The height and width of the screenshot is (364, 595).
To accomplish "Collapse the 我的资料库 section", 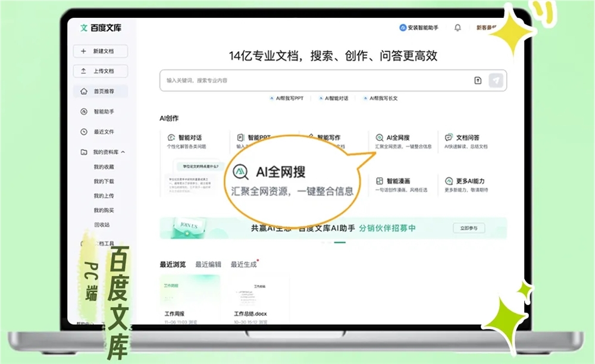I will pos(123,152).
